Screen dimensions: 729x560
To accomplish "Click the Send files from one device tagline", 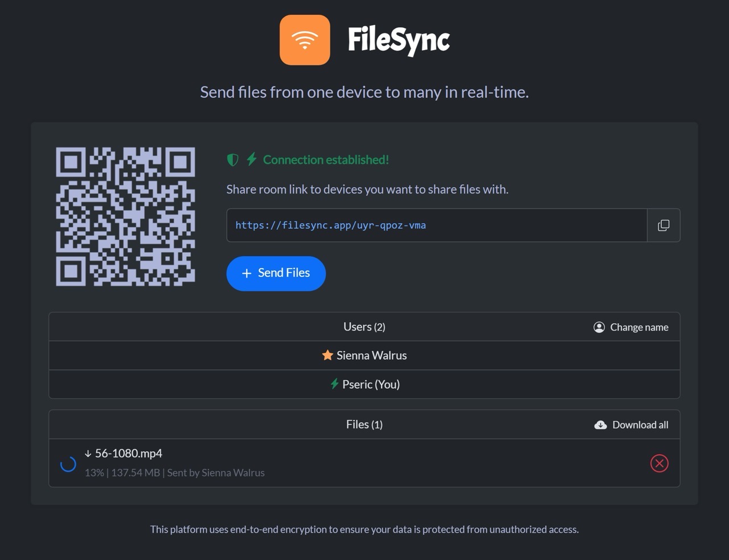I will [364, 92].
